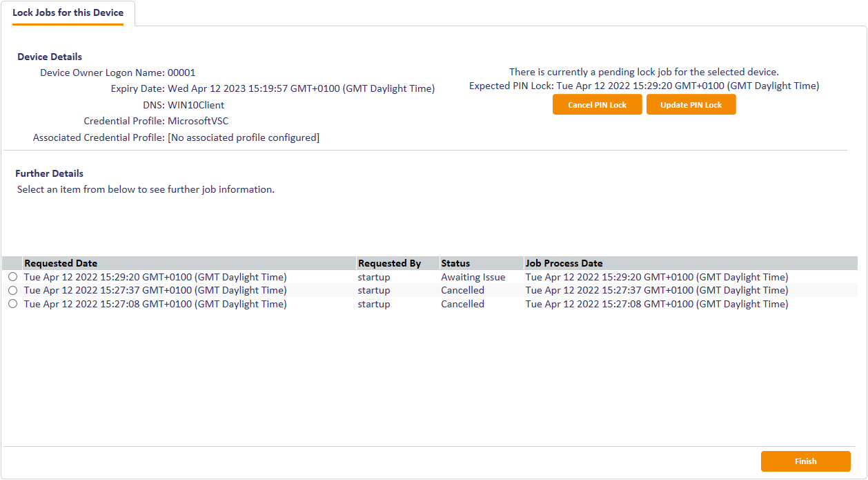
Task: Click the DNS value WIN10Client
Action: pyautogui.click(x=196, y=105)
